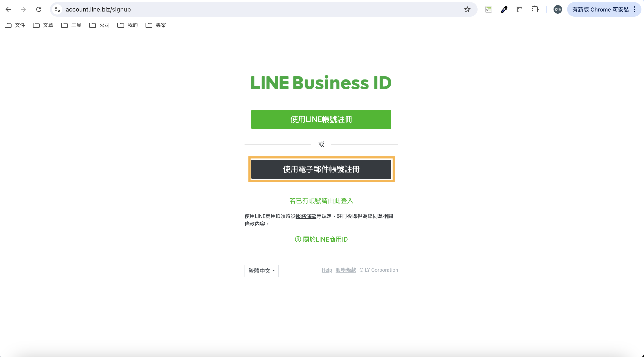Open the Chrome profile avatar

point(558,10)
